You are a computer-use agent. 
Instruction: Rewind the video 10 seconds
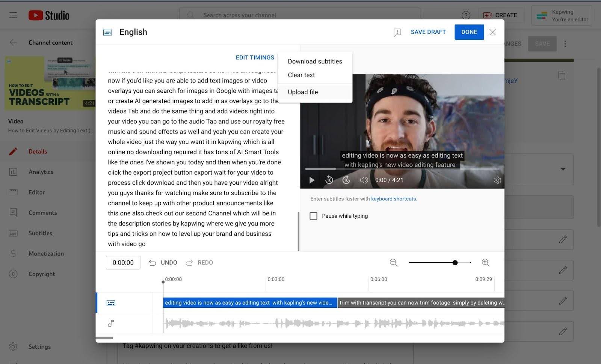(x=329, y=180)
